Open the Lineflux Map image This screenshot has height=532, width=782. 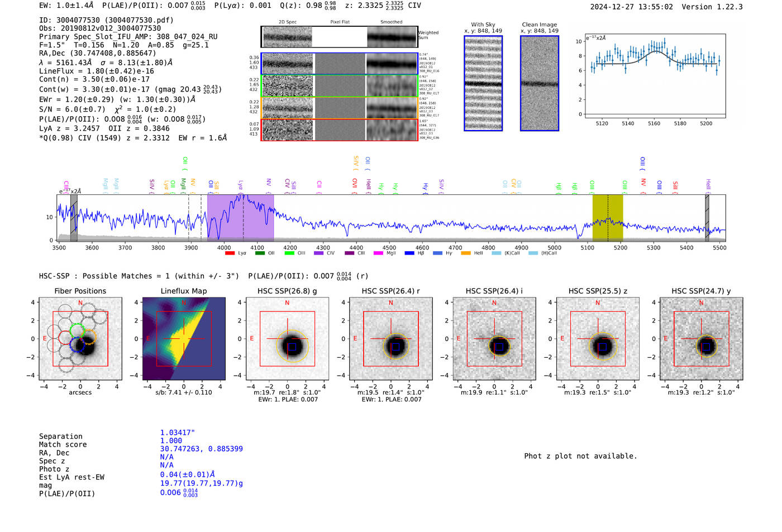click(184, 338)
